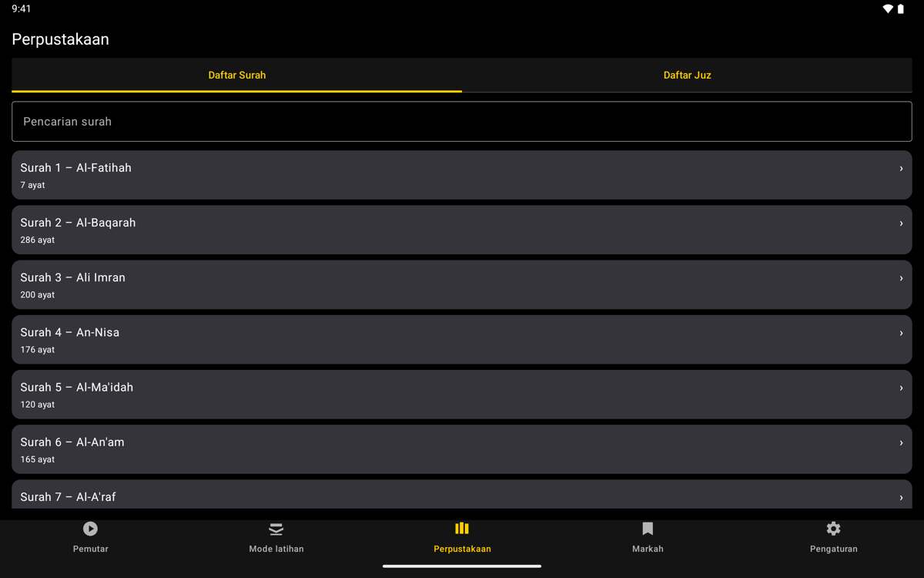Tap the home gesture bar
Viewport: 924px width, 578px height.
click(x=462, y=566)
